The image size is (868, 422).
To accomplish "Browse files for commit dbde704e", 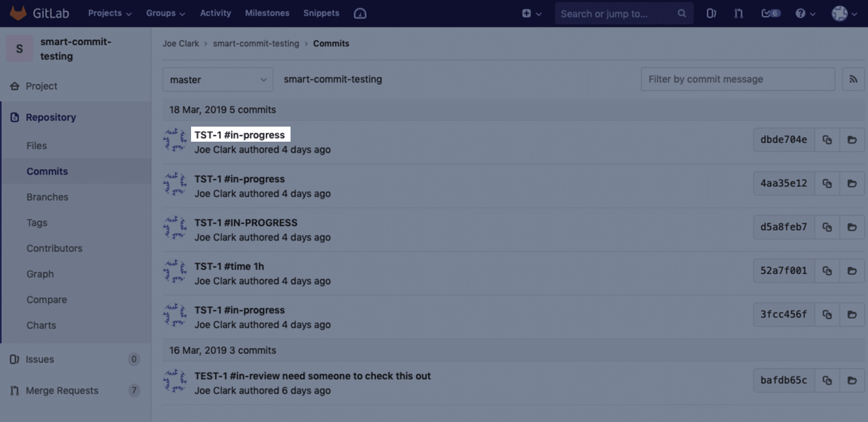I will point(852,139).
